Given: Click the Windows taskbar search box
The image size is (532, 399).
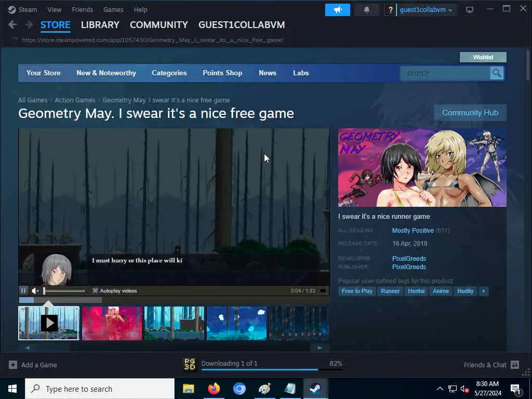Looking at the screenshot, I should pyautogui.click(x=100, y=389).
